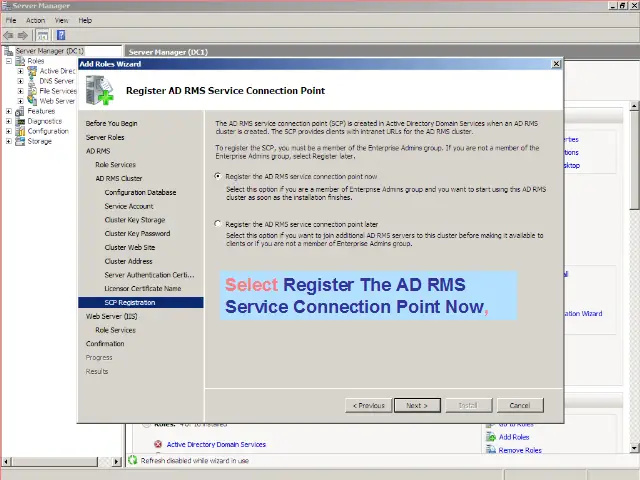Viewport: 640px width, 480px height.
Task: Click the Add Roles link in Server Manager
Action: pos(514,437)
